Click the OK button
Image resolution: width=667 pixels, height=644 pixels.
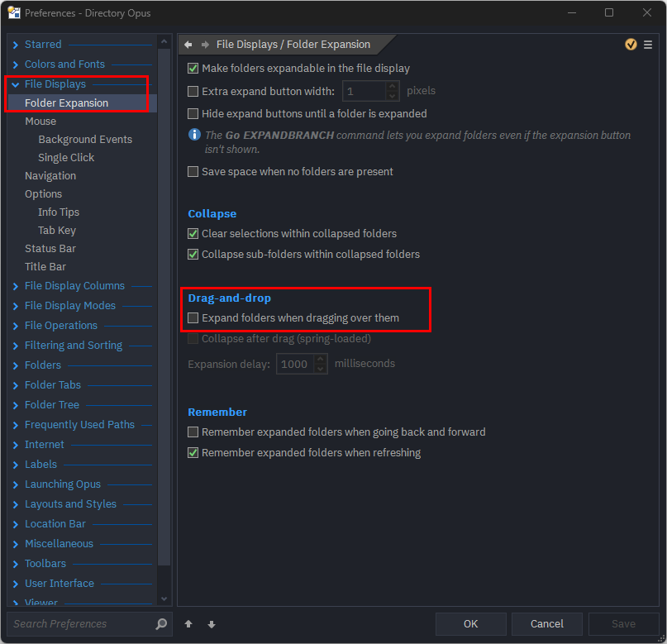point(471,624)
